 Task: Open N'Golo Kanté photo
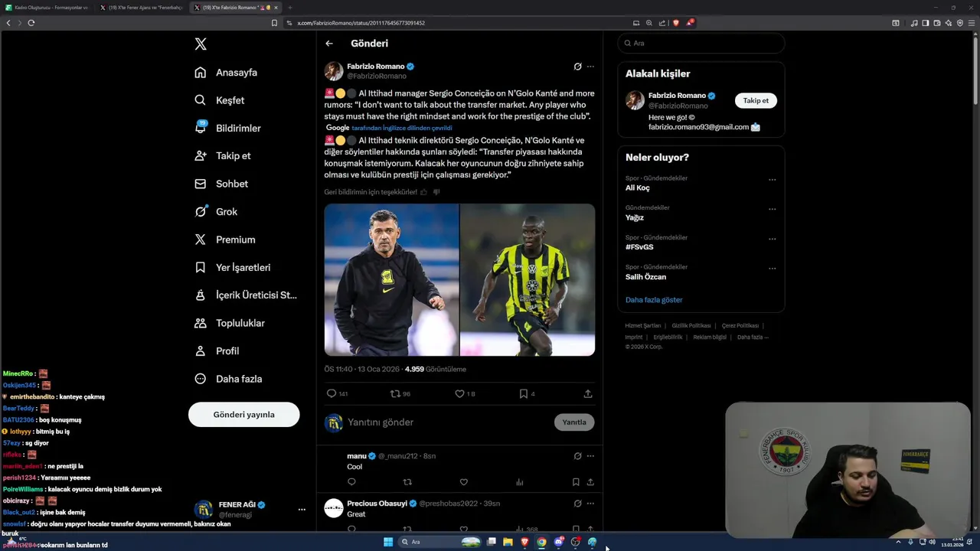[x=528, y=279]
